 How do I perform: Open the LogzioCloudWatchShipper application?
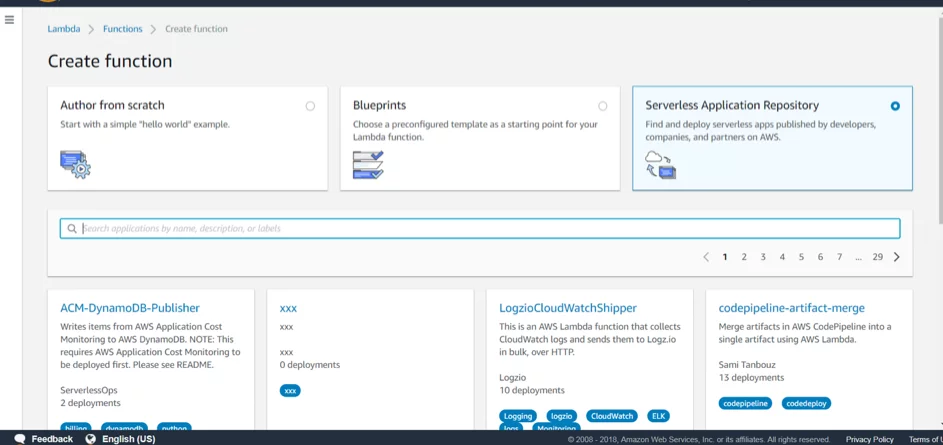pos(568,308)
